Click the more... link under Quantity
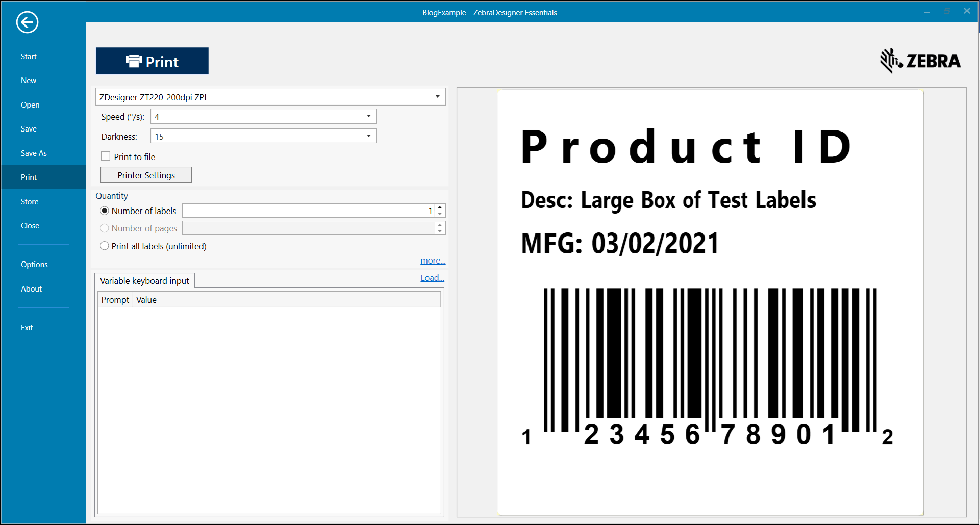Viewport: 980px width, 525px height. pyautogui.click(x=433, y=260)
